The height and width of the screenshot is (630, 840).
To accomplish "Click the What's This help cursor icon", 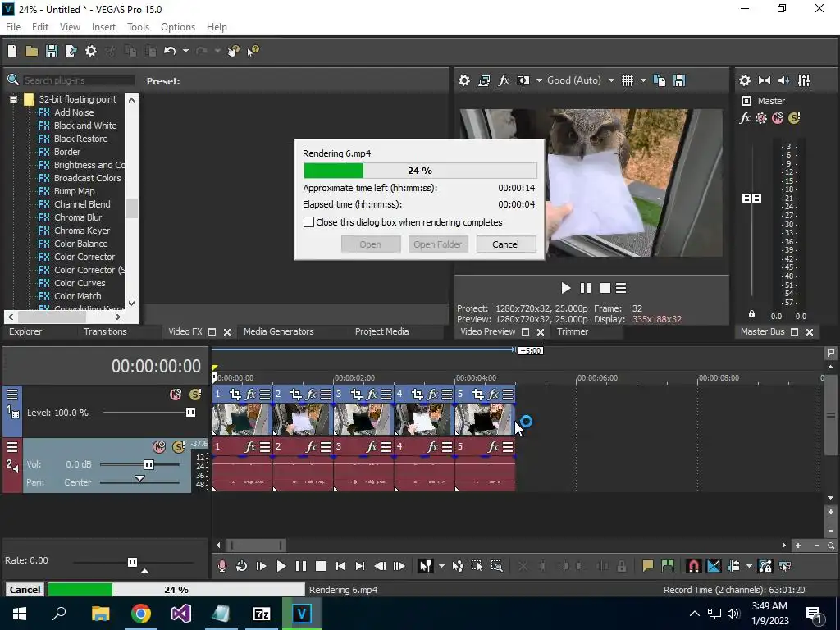I will (253, 51).
